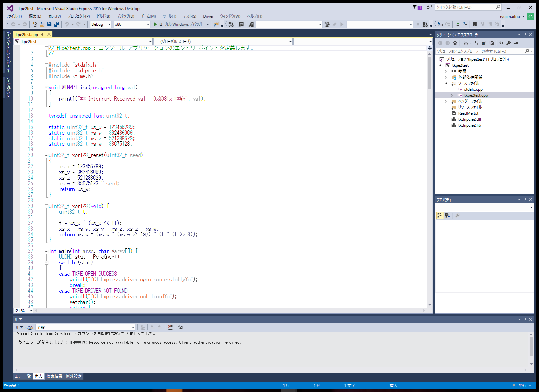Click the Home icon in Solution Explorer
The width and height of the screenshot is (539, 392).
455,43
